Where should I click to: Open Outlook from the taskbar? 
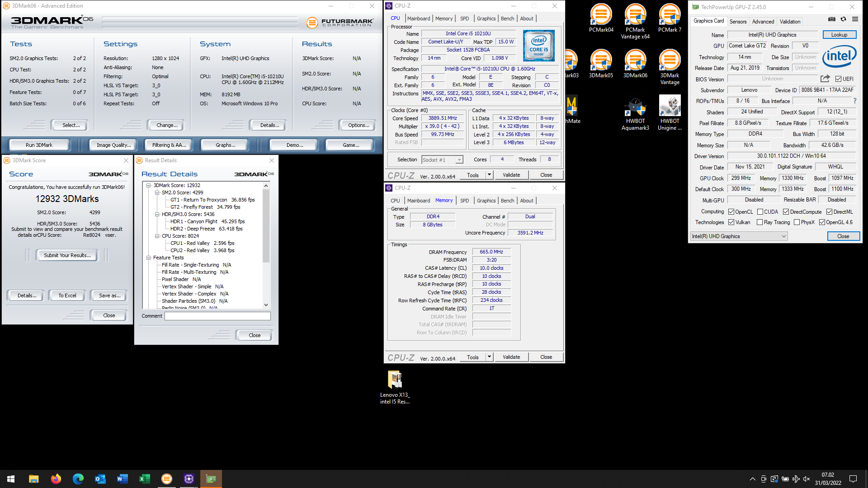pos(100,479)
